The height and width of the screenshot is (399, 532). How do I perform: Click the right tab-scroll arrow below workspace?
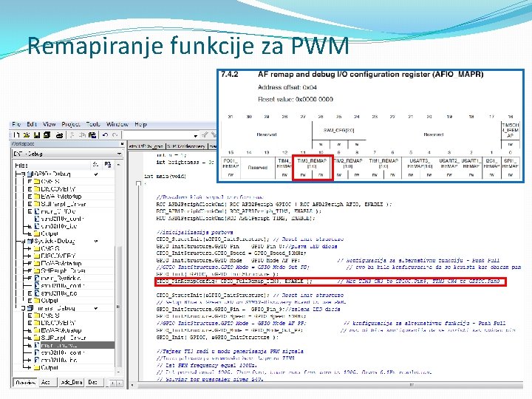pos(119,383)
